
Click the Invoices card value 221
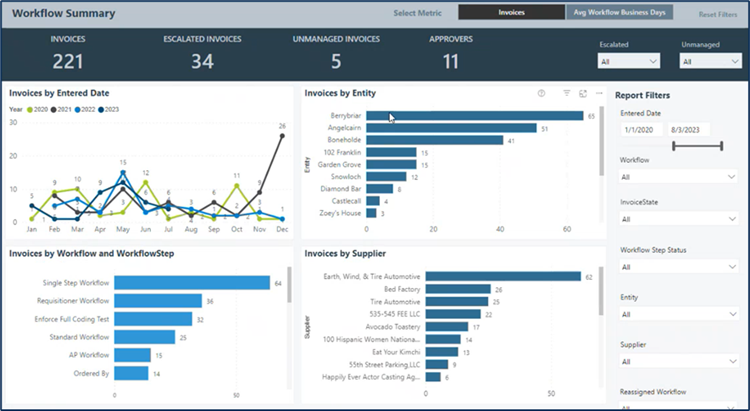(68, 61)
